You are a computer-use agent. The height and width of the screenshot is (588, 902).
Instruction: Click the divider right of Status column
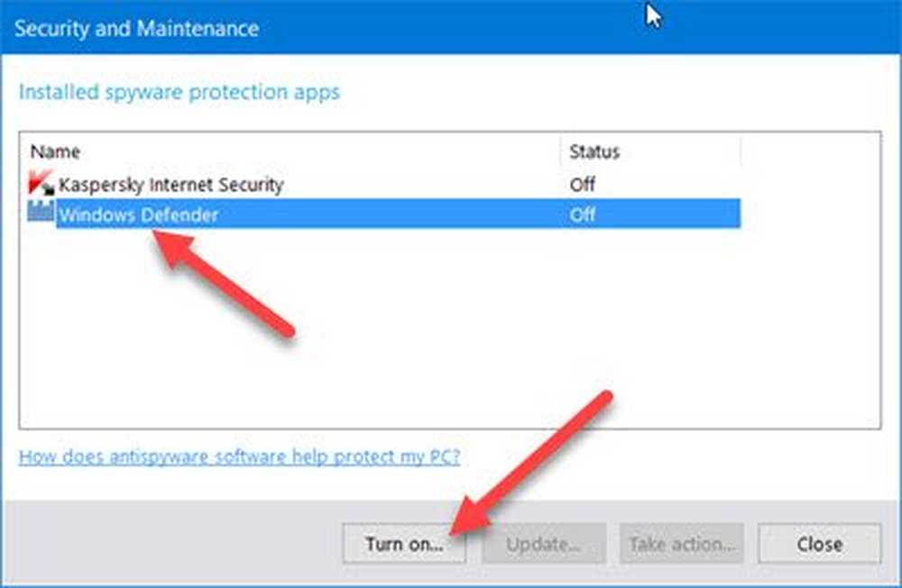(741, 152)
